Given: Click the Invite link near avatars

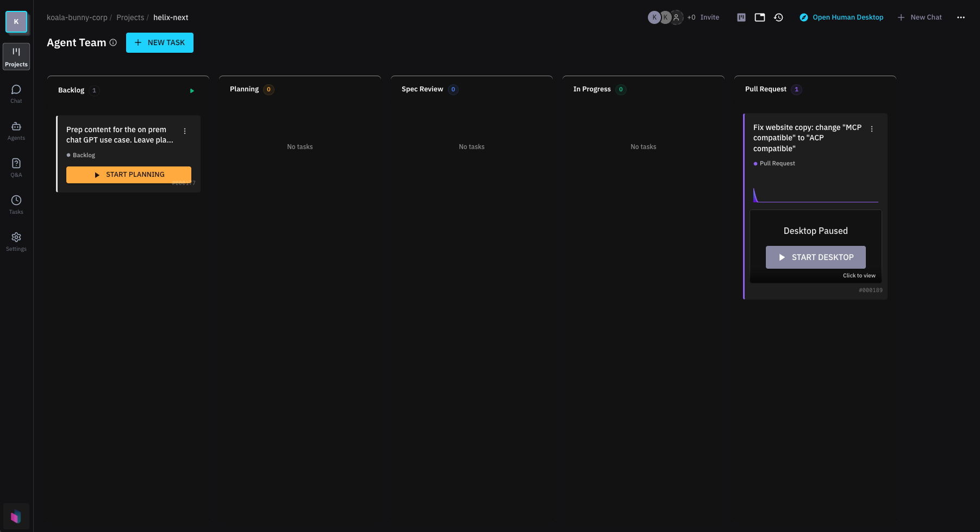Looking at the screenshot, I should (x=709, y=17).
